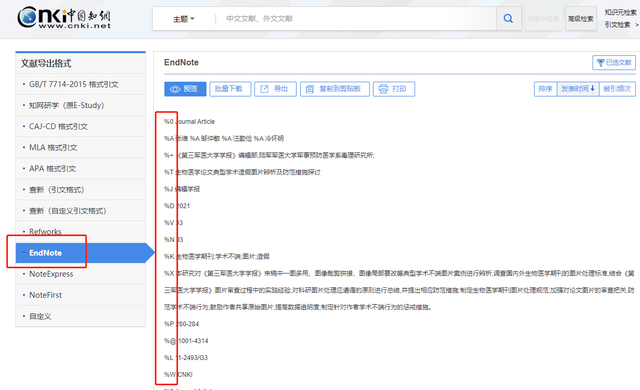Click the magnifier search icon
This screenshot has width=640, height=390.
point(508,18)
